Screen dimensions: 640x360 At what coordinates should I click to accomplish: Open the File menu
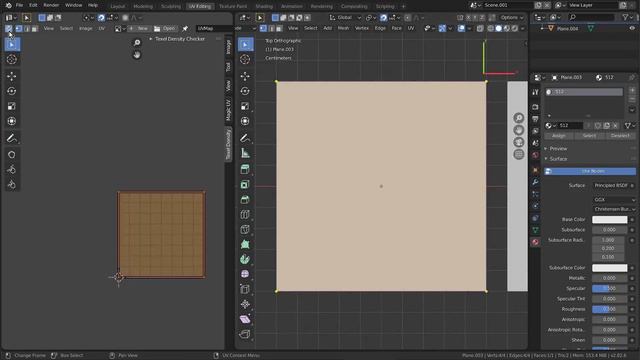coord(19,5)
